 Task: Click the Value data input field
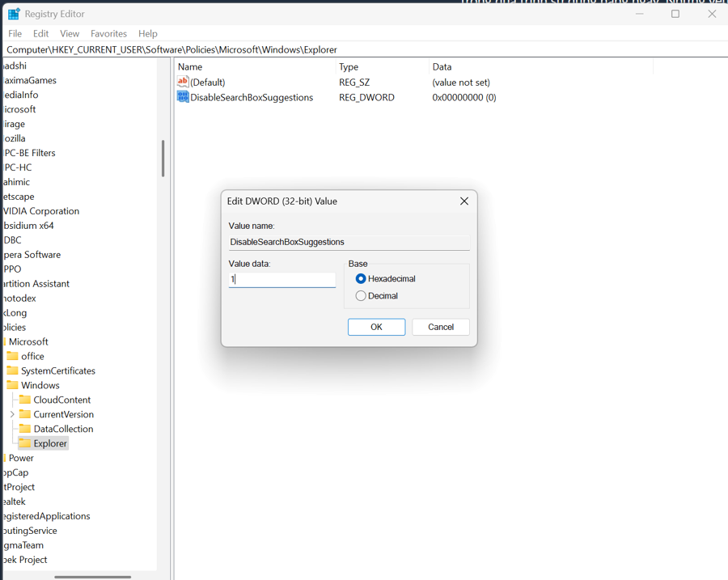click(281, 280)
